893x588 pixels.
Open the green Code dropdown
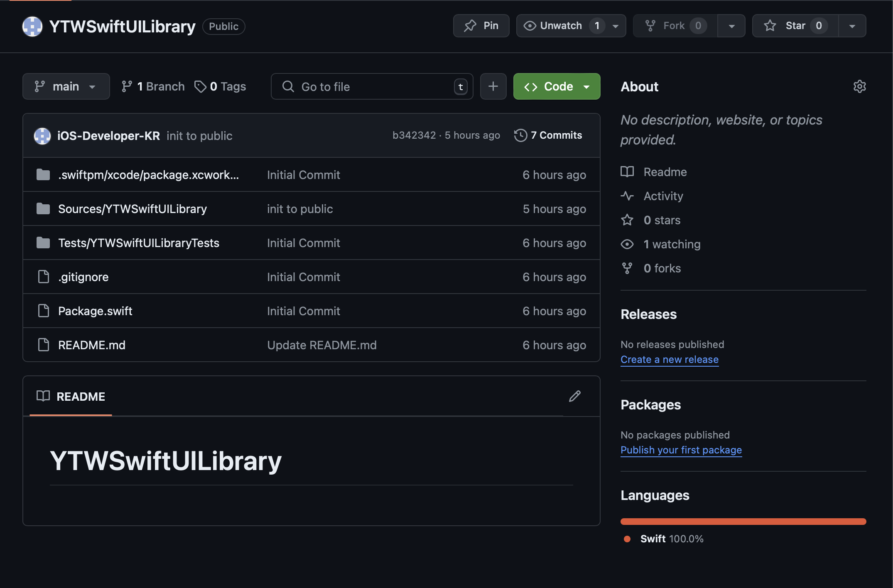click(557, 86)
